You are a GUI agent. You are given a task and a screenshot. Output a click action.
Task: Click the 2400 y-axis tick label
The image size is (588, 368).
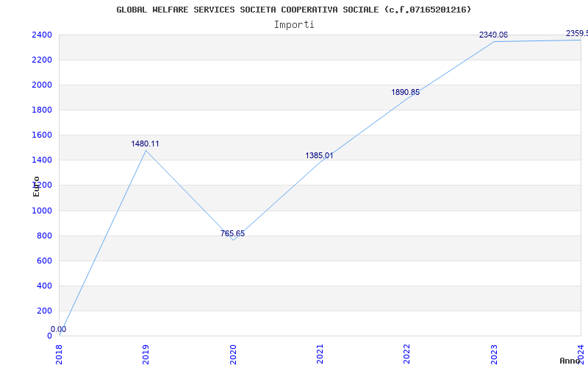point(42,35)
